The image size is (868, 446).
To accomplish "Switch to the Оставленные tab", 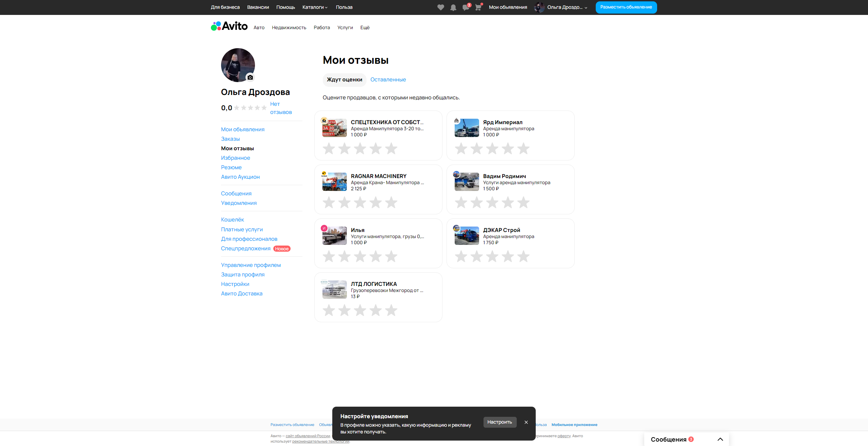I will (x=388, y=79).
